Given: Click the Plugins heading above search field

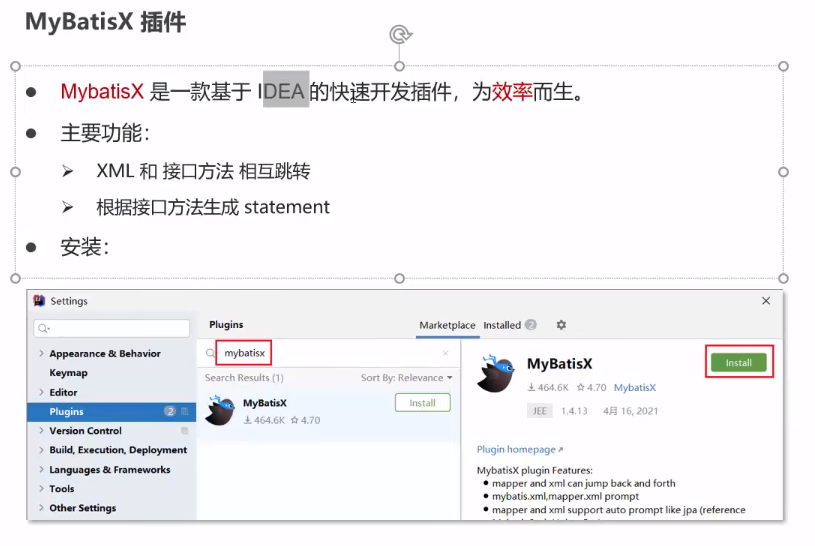Looking at the screenshot, I should tap(226, 324).
